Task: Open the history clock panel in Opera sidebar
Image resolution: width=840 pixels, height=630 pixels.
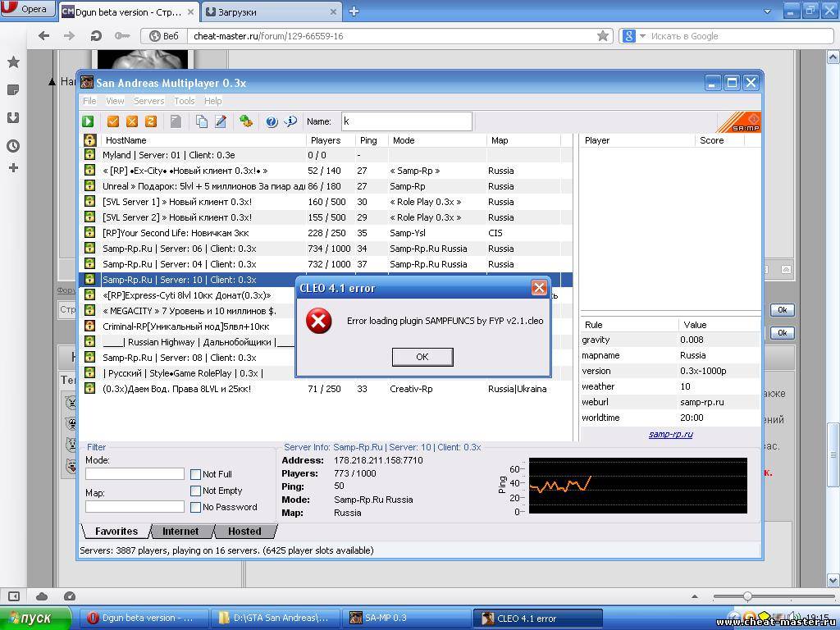Action: coord(13,146)
